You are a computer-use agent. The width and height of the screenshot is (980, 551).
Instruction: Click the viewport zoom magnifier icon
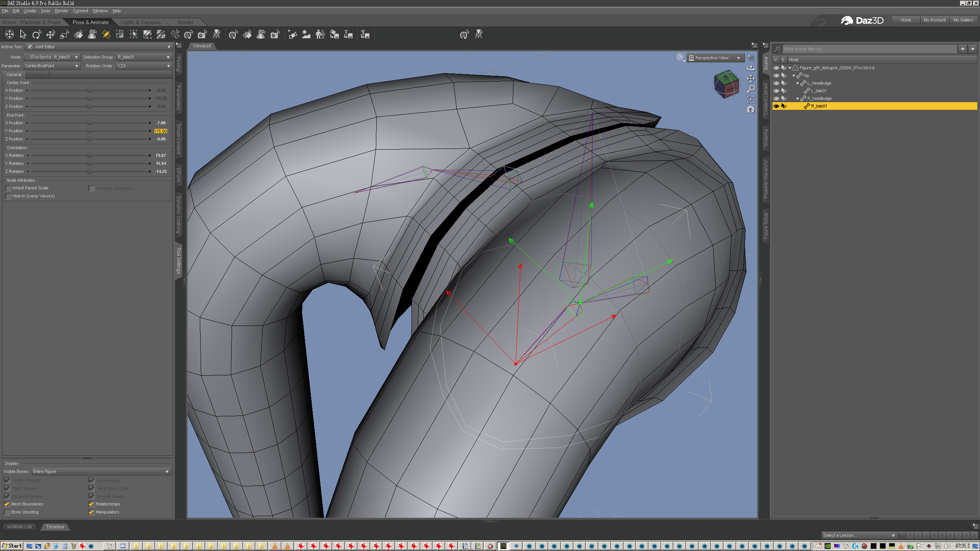751,89
